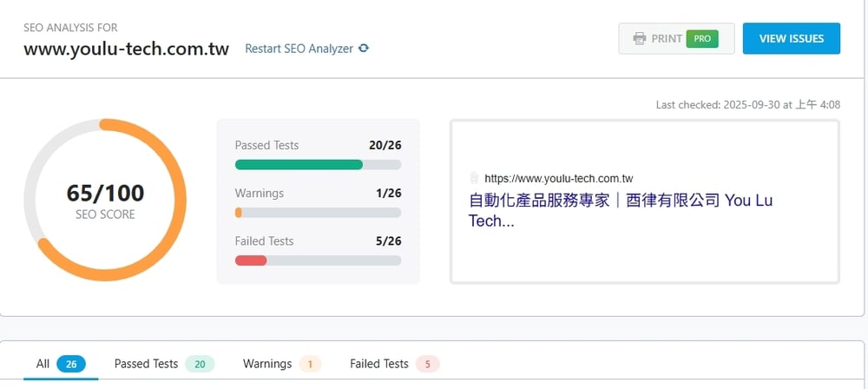Click the red Failed Tests progress bar

[251, 260]
